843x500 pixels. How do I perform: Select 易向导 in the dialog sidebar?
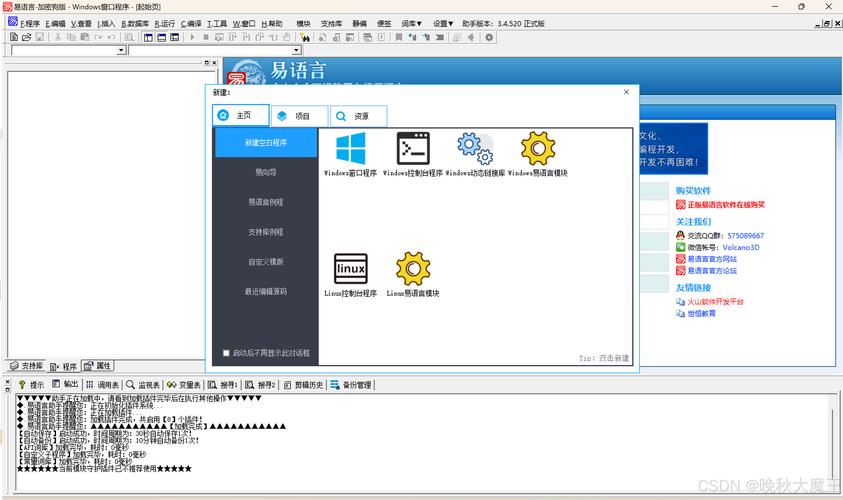point(266,173)
